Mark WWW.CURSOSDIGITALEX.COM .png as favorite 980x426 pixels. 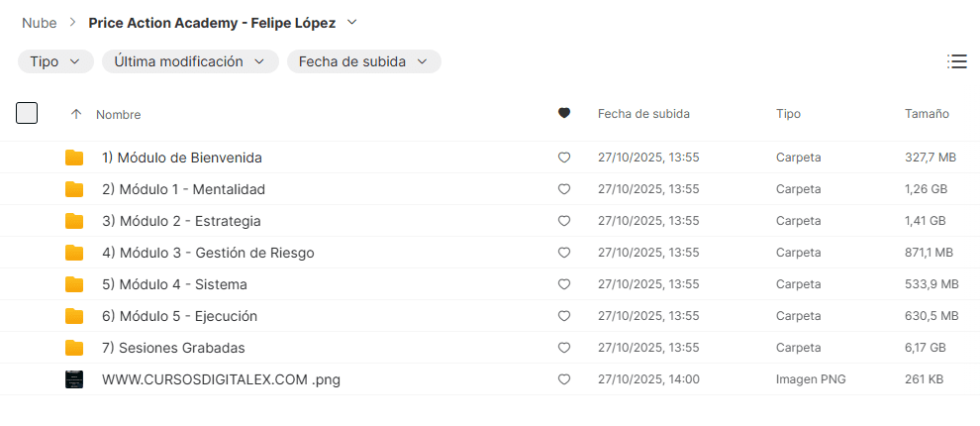pyautogui.click(x=564, y=379)
